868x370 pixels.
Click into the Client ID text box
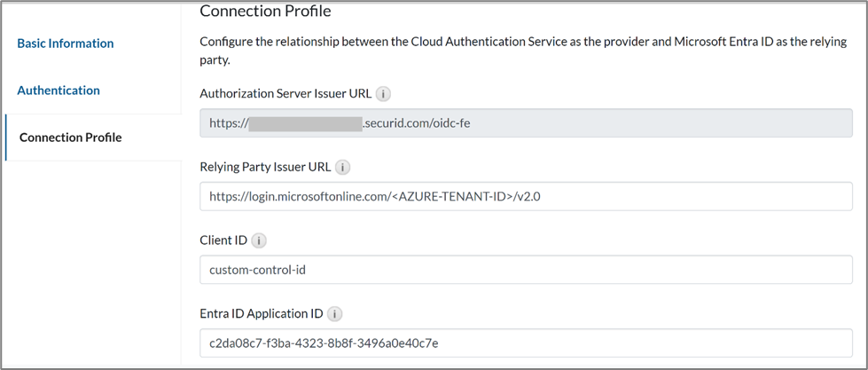526,270
